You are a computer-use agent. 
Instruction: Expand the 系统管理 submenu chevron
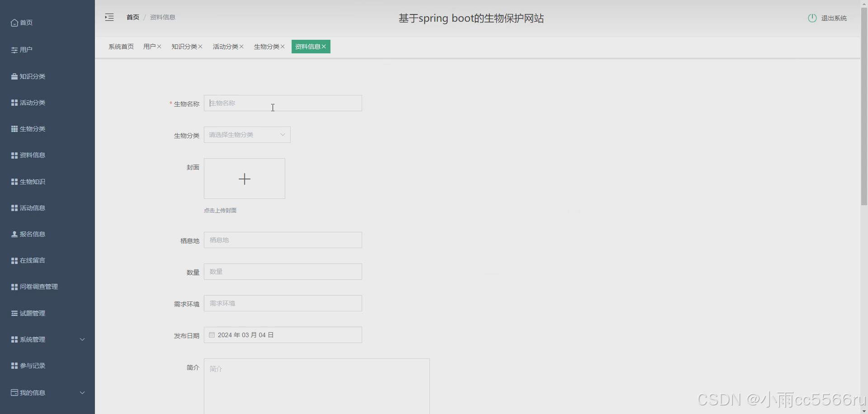pos(82,339)
